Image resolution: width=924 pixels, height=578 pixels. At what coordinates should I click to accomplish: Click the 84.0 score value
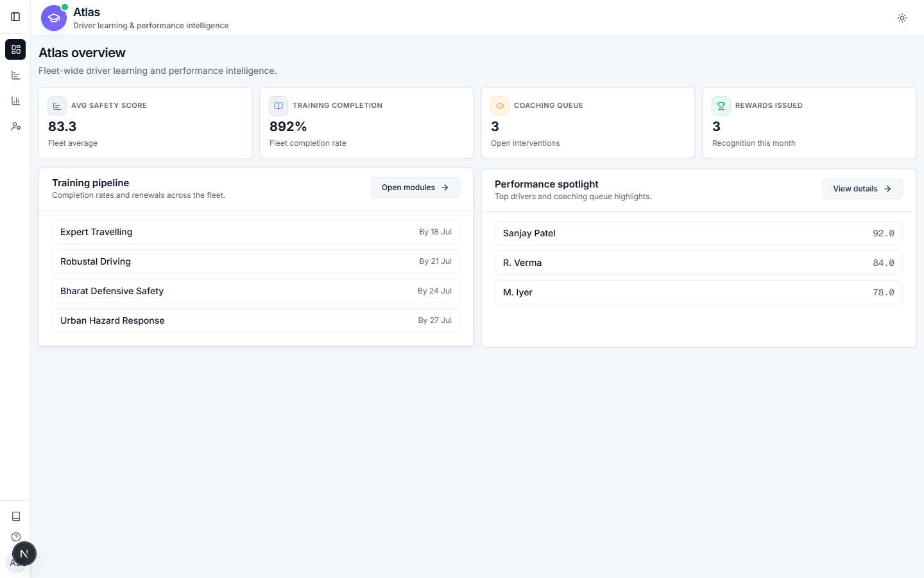pyautogui.click(x=884, y=263)
